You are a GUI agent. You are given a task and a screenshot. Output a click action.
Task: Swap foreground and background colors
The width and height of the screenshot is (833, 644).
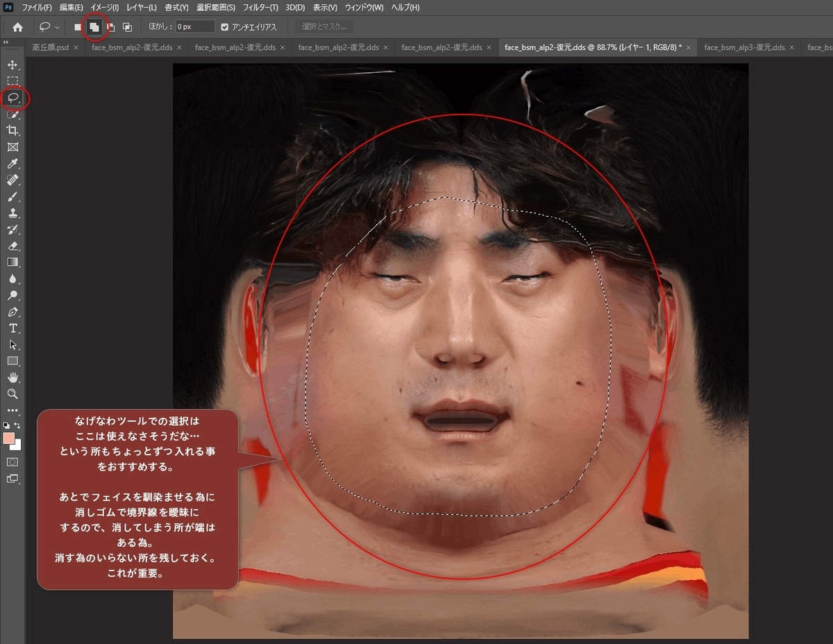coord(18,425)
